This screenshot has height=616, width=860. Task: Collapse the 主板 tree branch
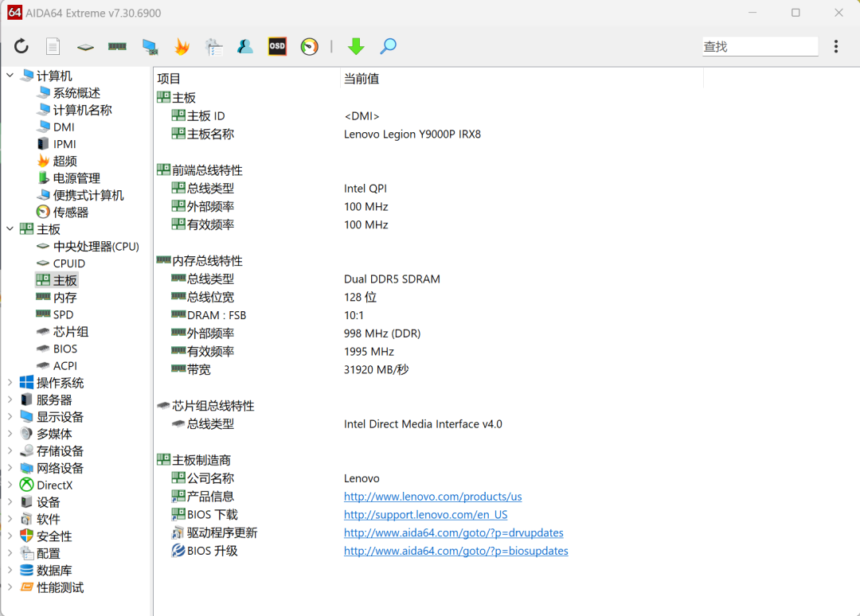click(10, 228)
